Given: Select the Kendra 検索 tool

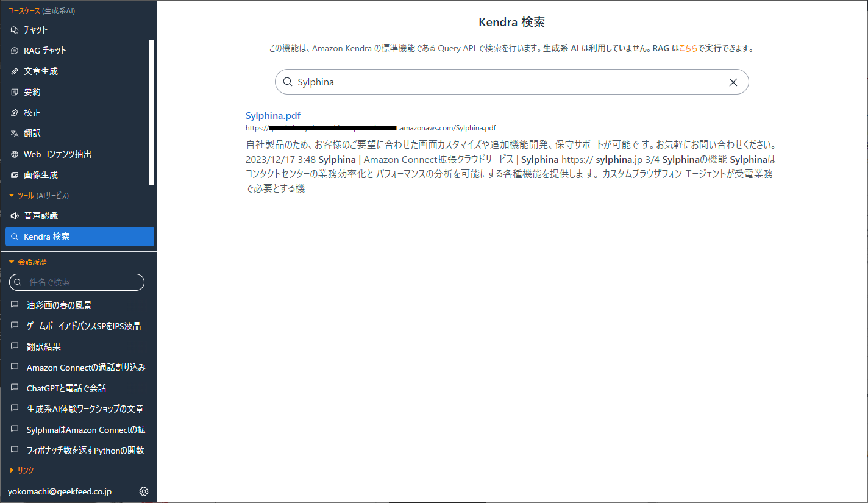Looking at the screenshot, I should point(80,237).
